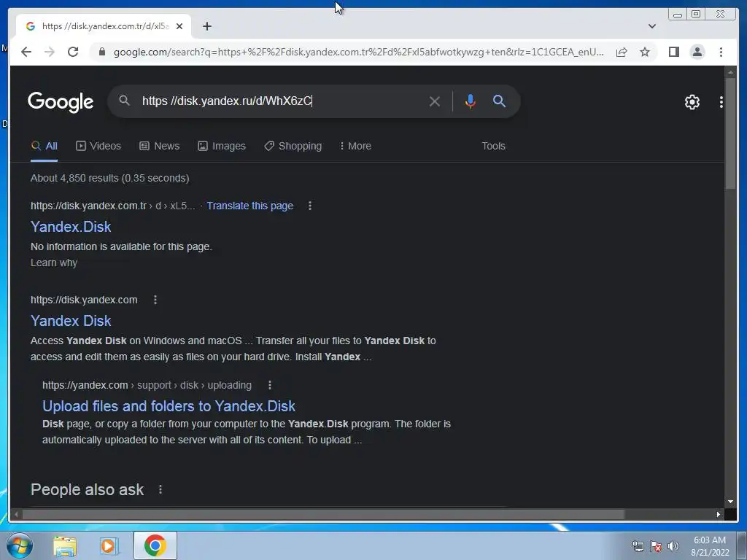This screenshot has width=747, height=560.
Task: Start voice search with the microphone
Action: (470, 101)
